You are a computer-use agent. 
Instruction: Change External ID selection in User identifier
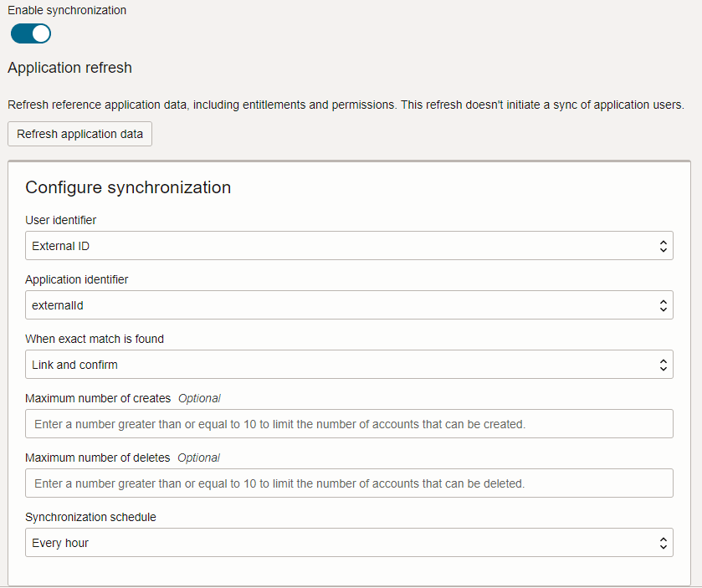[x=349, y=245]
